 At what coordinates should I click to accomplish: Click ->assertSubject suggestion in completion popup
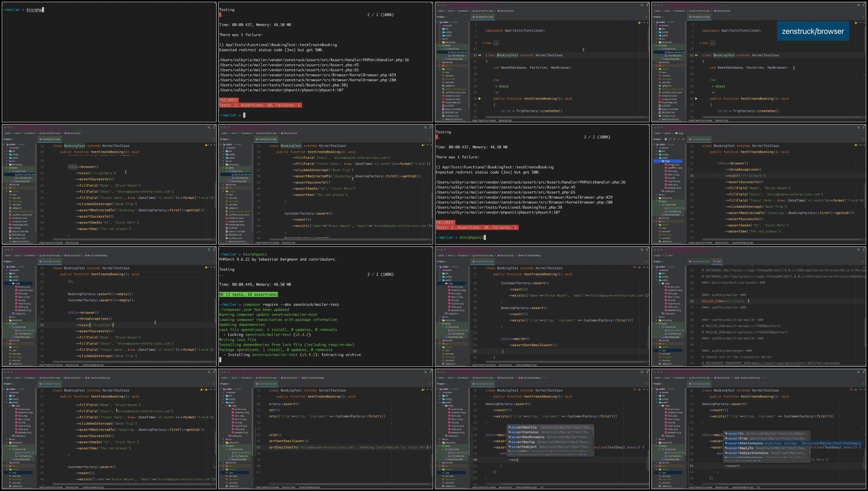point(549,447)
